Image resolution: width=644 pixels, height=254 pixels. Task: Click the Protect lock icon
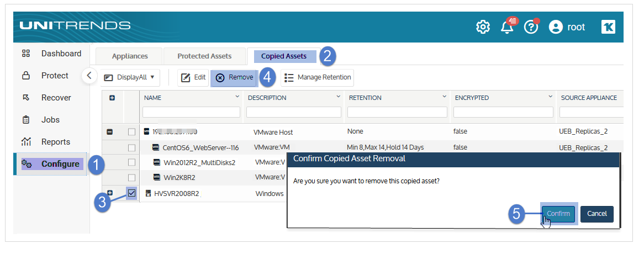click(x=26, y=76)
